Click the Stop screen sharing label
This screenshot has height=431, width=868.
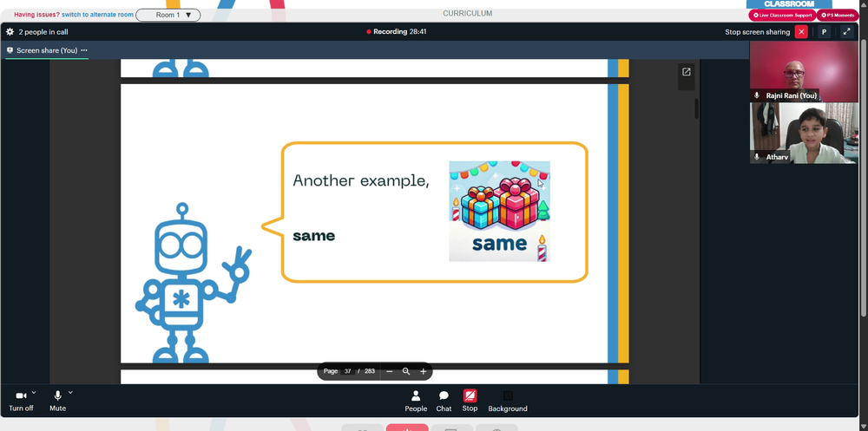click(x=757, y=32)
